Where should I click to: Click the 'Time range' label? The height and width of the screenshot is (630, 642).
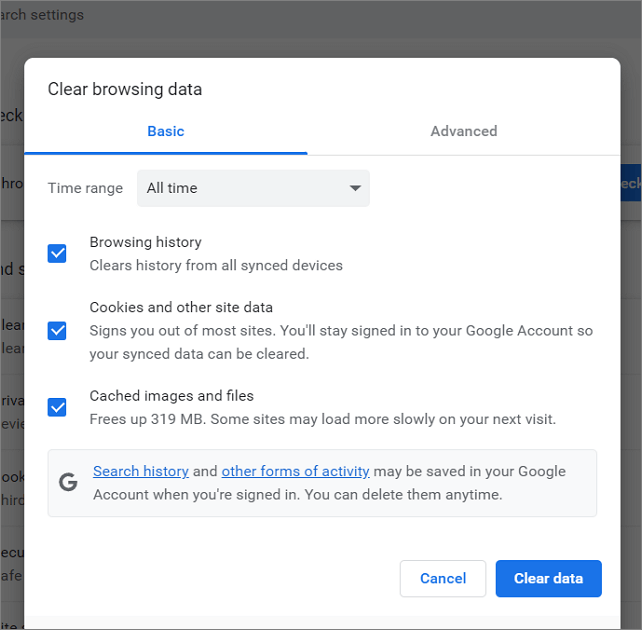tap(85, 188)
